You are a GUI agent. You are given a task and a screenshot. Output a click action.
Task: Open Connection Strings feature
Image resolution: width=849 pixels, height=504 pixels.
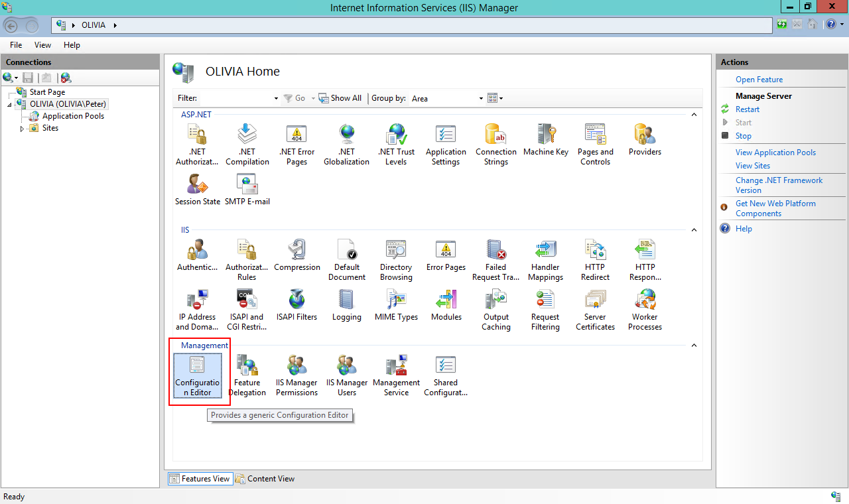(495, 145)
